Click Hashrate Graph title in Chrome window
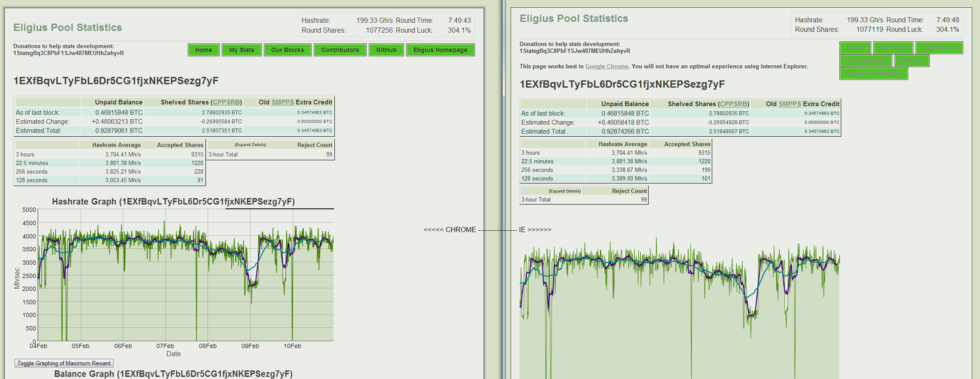 [173, 202]
